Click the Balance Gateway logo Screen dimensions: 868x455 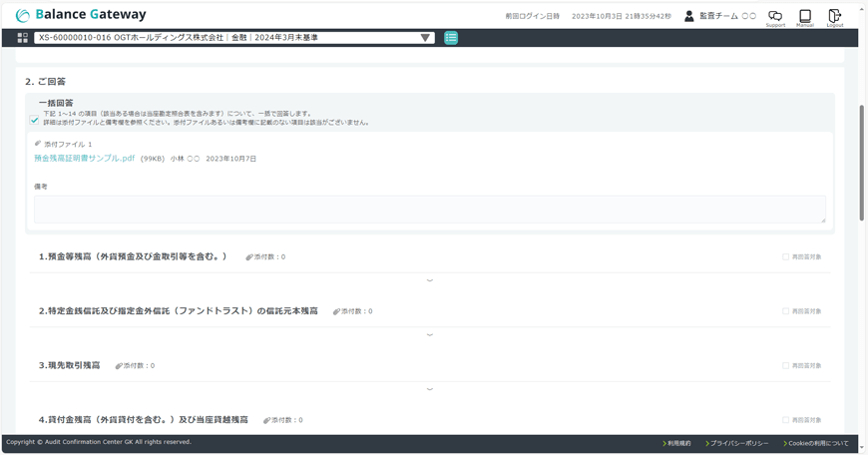[x=81, y=15]
